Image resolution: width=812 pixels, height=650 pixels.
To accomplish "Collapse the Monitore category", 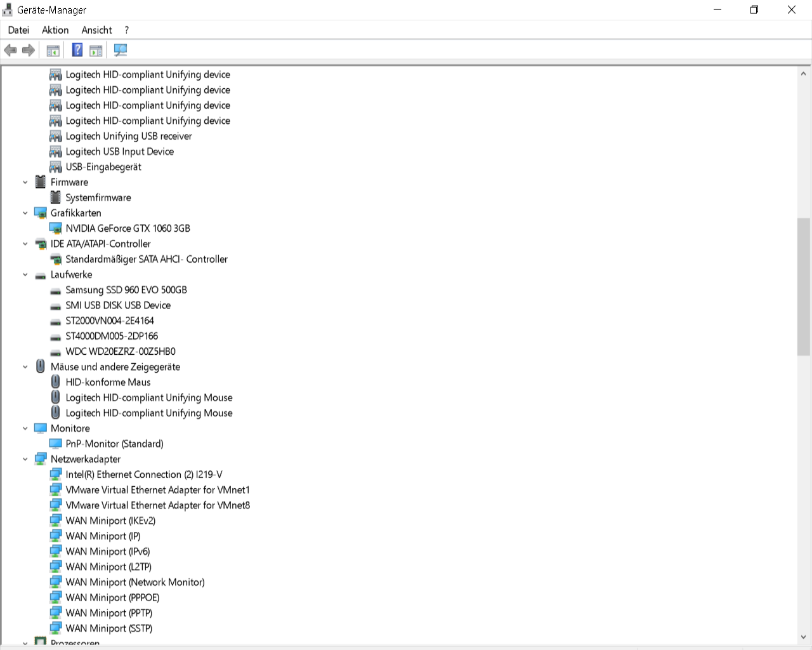I will coord(25,428).
